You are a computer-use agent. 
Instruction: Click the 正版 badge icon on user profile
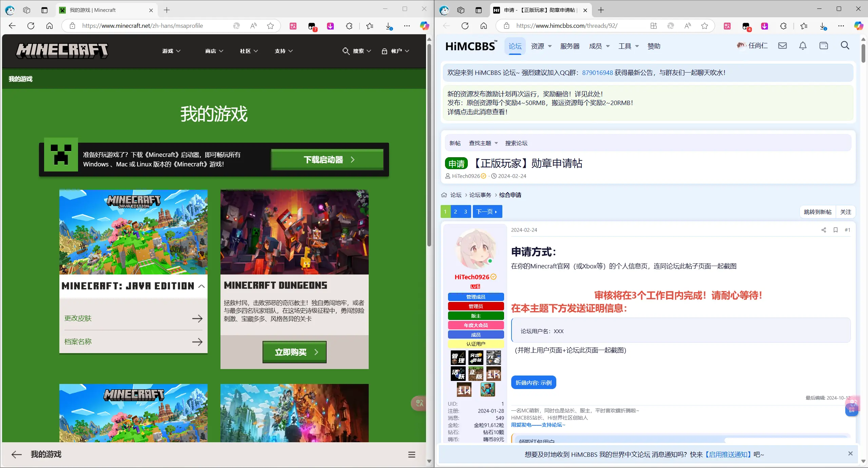[476, 373]
